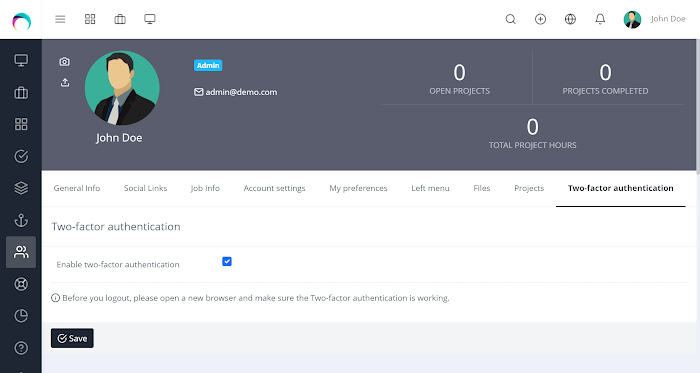Open the notifications bell icon
The image size is (700, 373).
pos(600,19)
